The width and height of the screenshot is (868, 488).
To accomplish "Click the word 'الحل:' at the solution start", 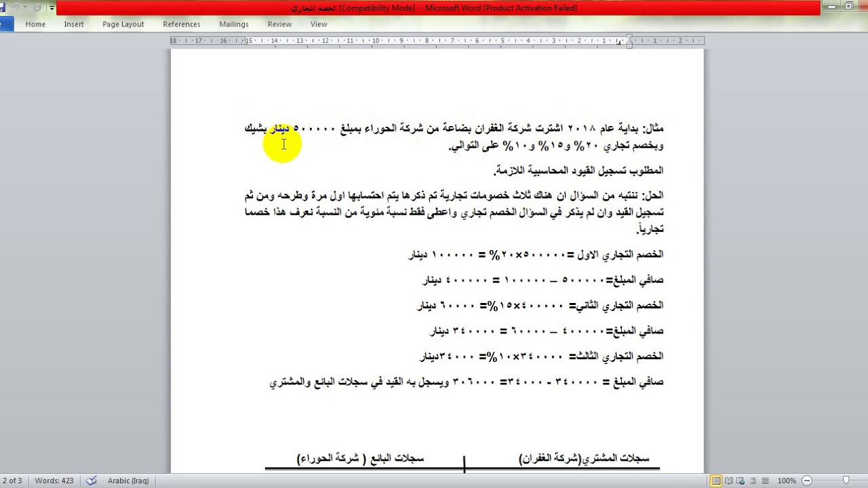I will click(652, 196).
